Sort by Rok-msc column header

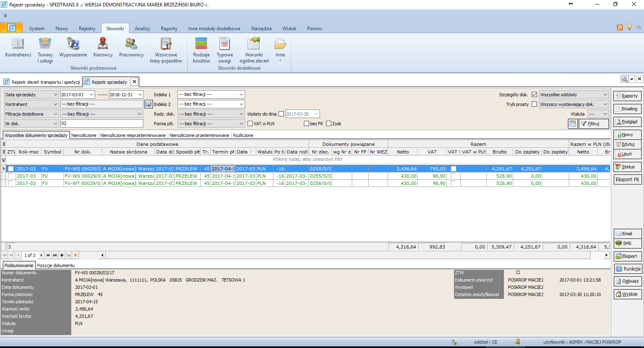point(29,152)
